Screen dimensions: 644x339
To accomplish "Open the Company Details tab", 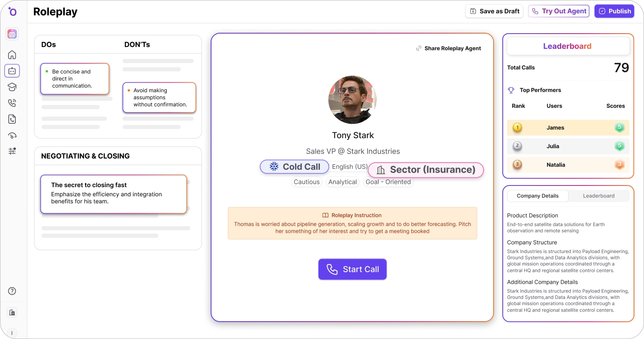I will click(538, 195).
